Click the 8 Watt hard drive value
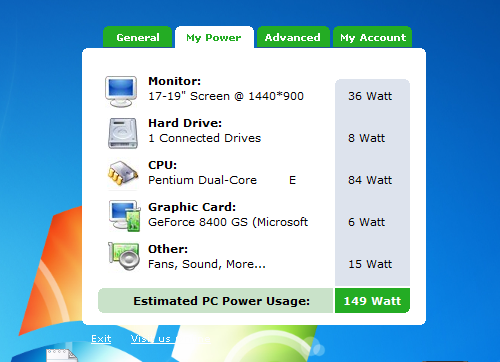Viewport: 500px width, 362px height. click(366, 138)
